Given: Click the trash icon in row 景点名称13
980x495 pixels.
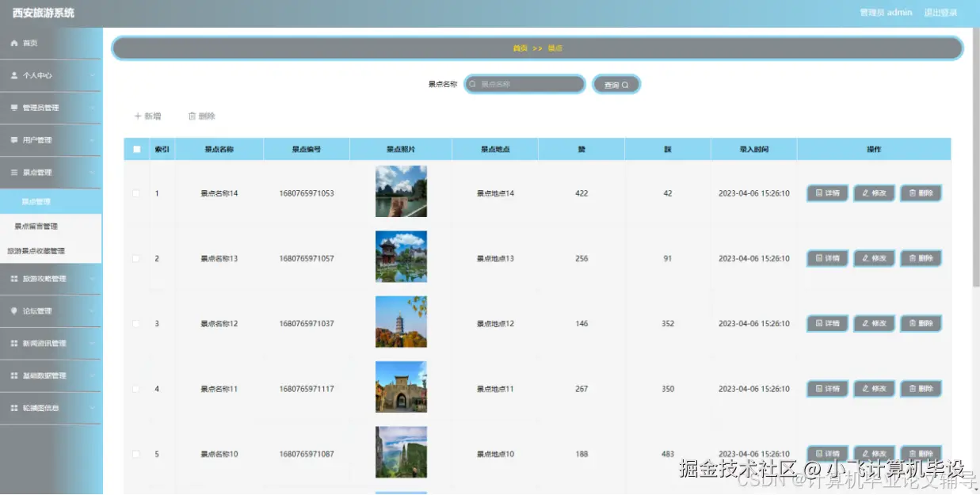Looking at the screenshot, I should [x=913, y=258].
